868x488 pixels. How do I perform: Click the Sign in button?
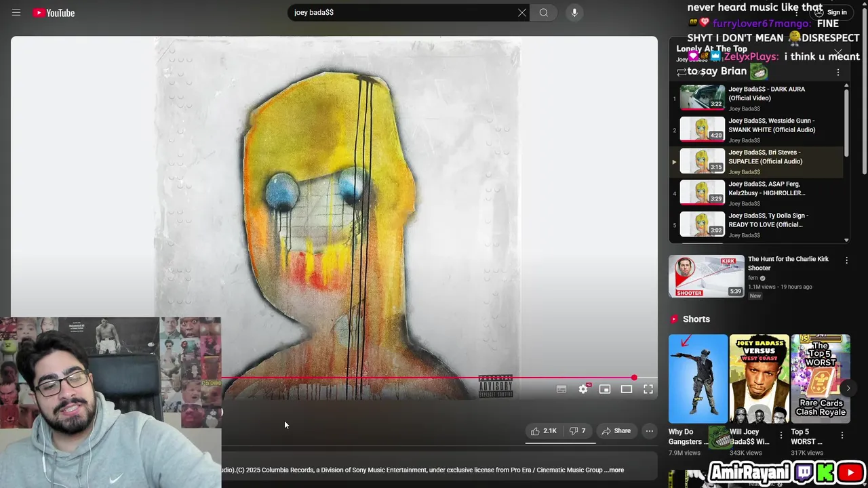831,12
